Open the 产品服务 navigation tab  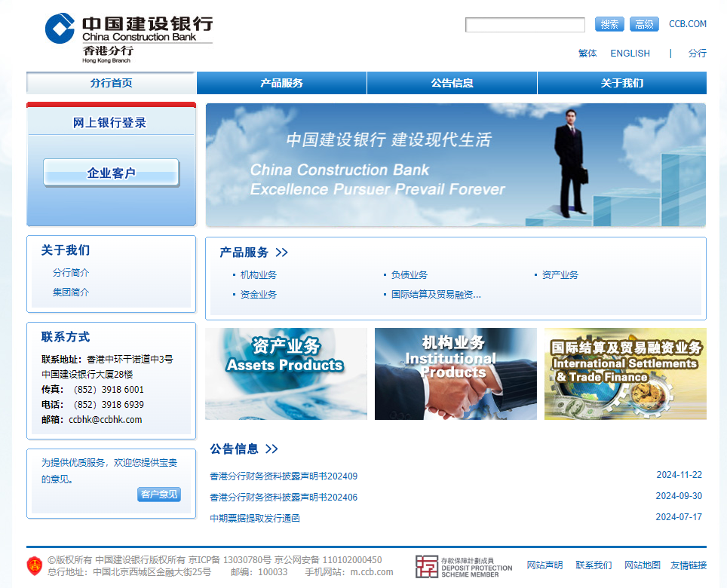click(281, 83)
